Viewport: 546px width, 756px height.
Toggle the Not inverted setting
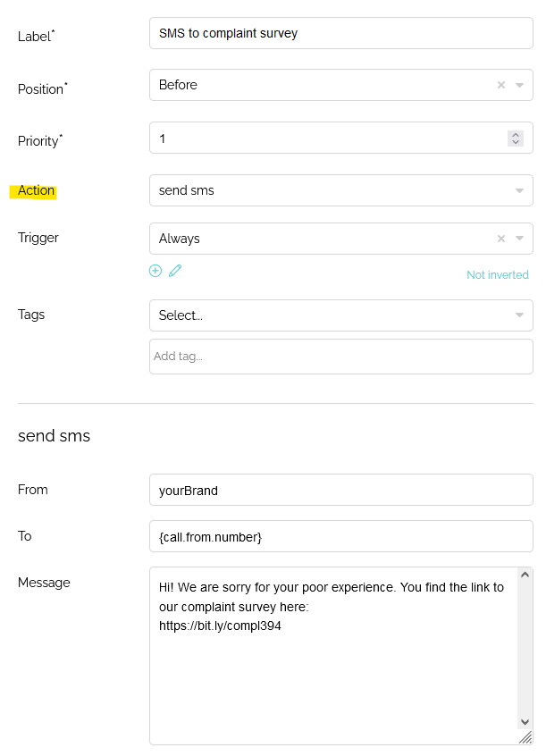coord(497,275)
